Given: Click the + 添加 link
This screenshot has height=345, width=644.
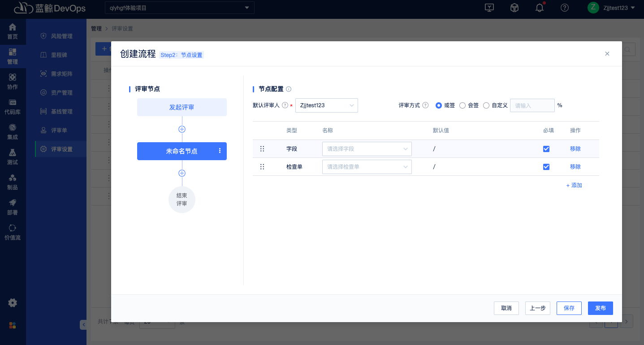Looking at the screenshot, I should click(x=574, y=185).
